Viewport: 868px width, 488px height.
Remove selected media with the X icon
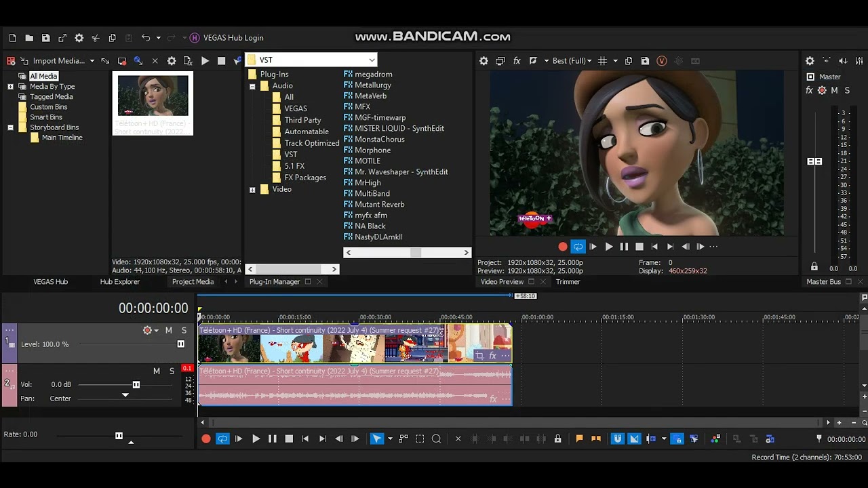coord(155,61)
